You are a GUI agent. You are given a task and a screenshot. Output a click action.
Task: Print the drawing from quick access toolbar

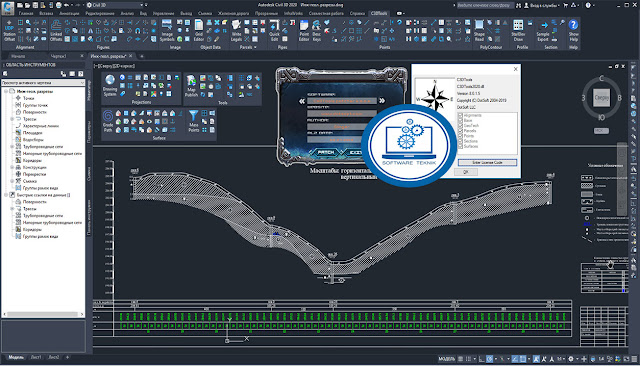pyautogui.click(x=59, y=5)
